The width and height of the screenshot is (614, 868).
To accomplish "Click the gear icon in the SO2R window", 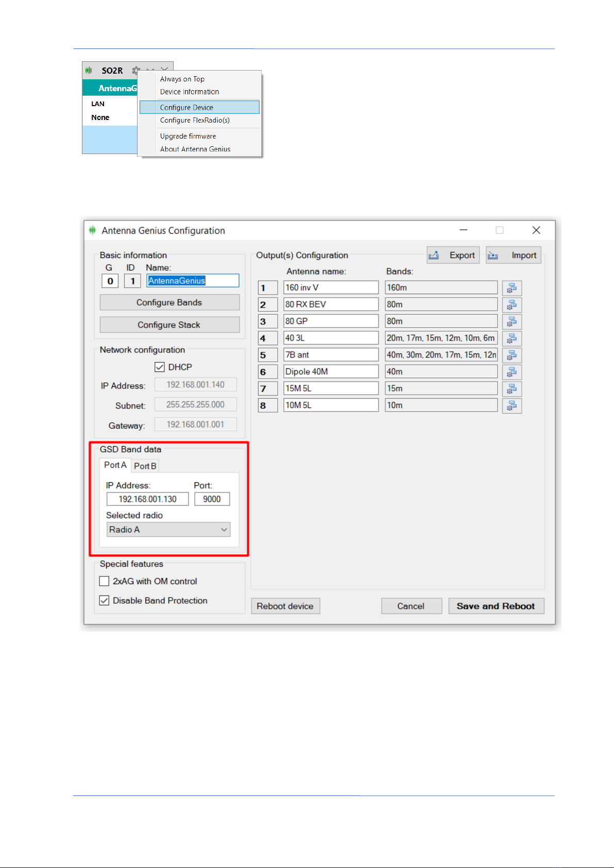I will pyautogui.click(x=136, y=70).
